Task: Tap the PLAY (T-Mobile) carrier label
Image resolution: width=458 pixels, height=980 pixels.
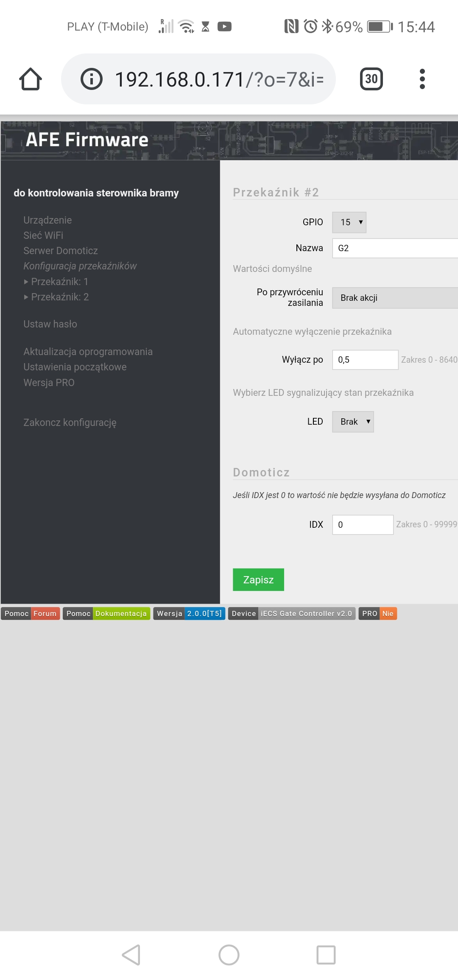Action: tap(108, 27)
